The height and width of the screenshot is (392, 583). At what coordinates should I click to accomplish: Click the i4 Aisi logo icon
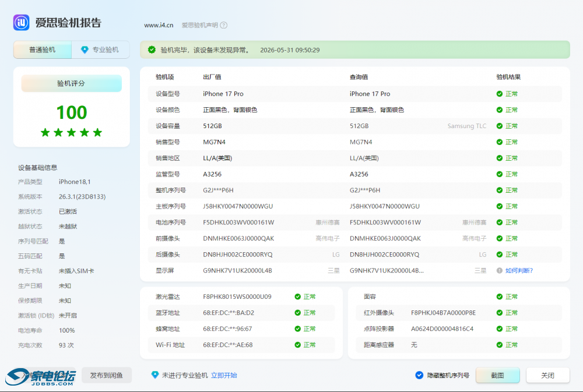21,22
